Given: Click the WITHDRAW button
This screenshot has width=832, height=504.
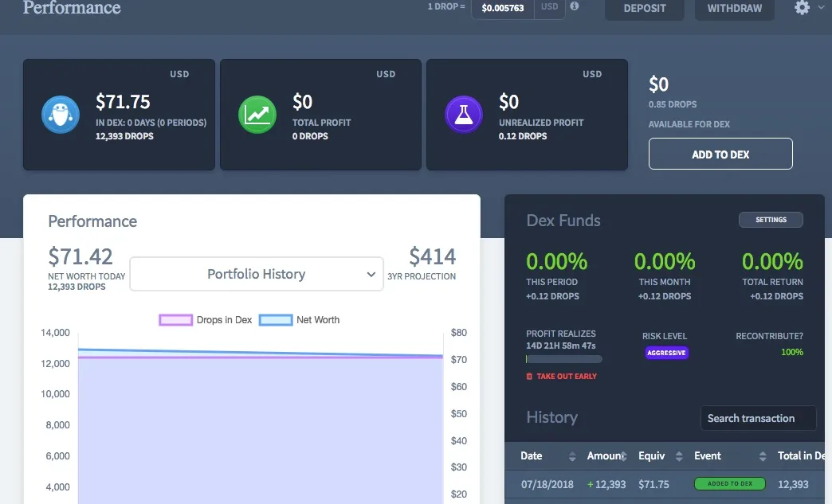Looking at the screenshot, I should click(734, 9).
